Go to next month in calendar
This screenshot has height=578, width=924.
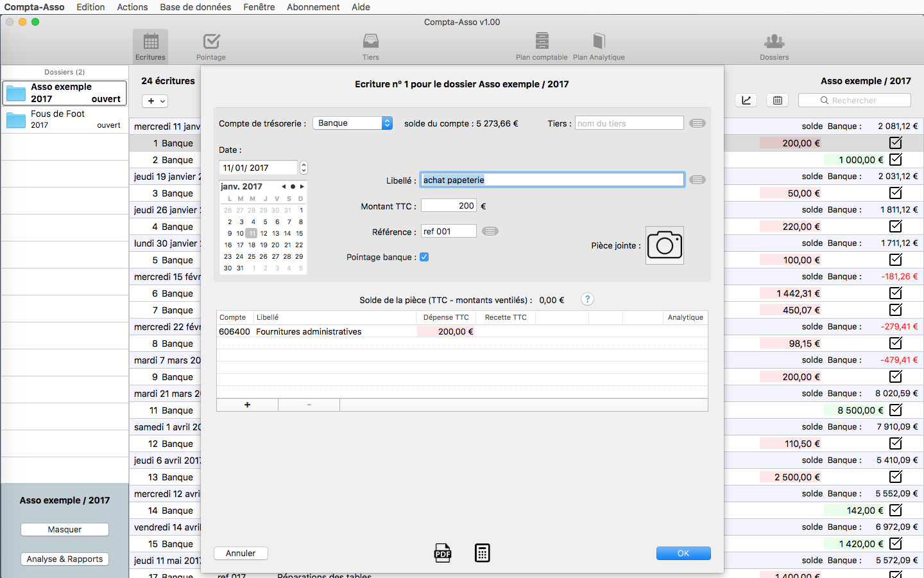coord(302,187)
